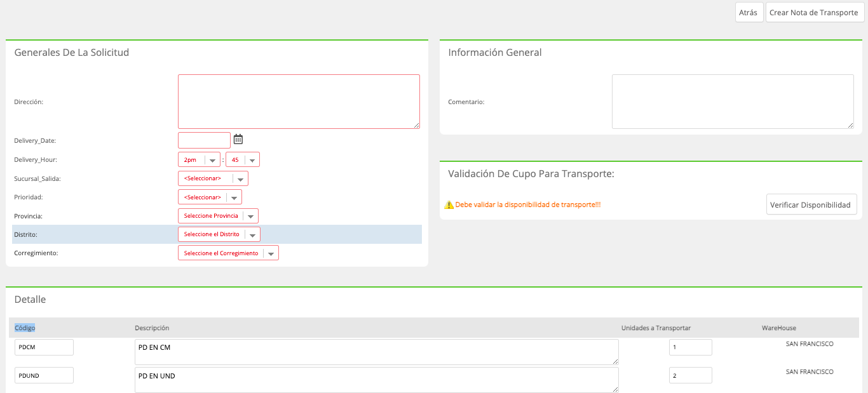Click Crear Nota de Transporte button
Viewport: 868px width, 393px height.
click(815, 13)
